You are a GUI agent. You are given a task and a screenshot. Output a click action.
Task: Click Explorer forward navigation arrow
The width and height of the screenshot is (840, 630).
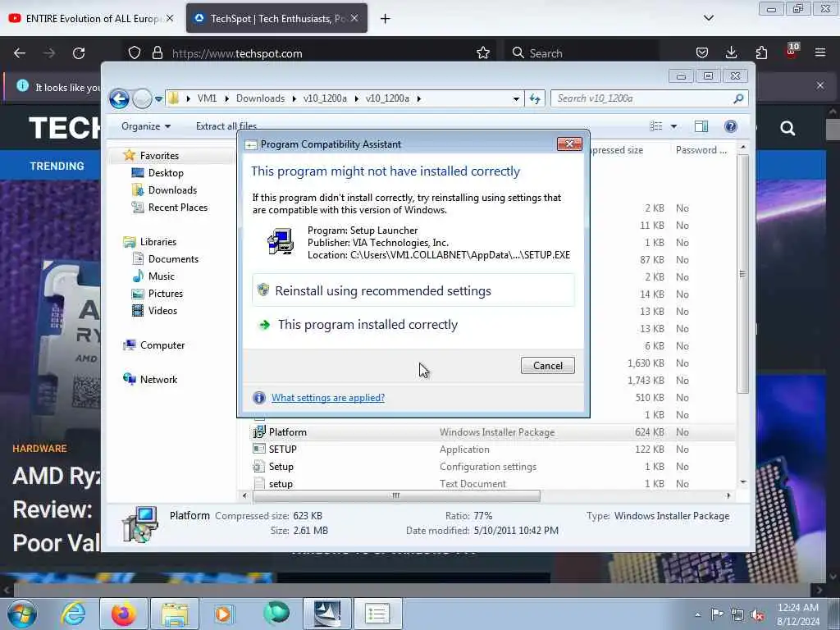pos(142,98)
